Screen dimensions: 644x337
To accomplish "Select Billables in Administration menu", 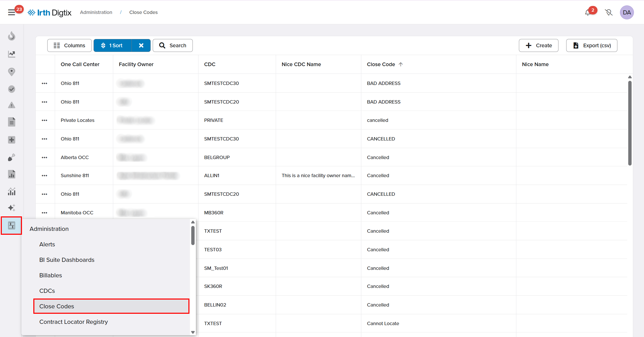I will coord(51,275).
